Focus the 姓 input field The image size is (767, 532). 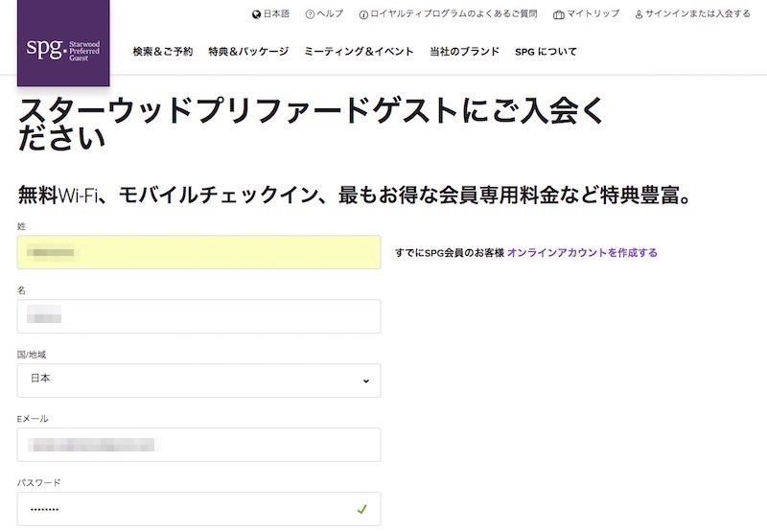tap(199, 252)
